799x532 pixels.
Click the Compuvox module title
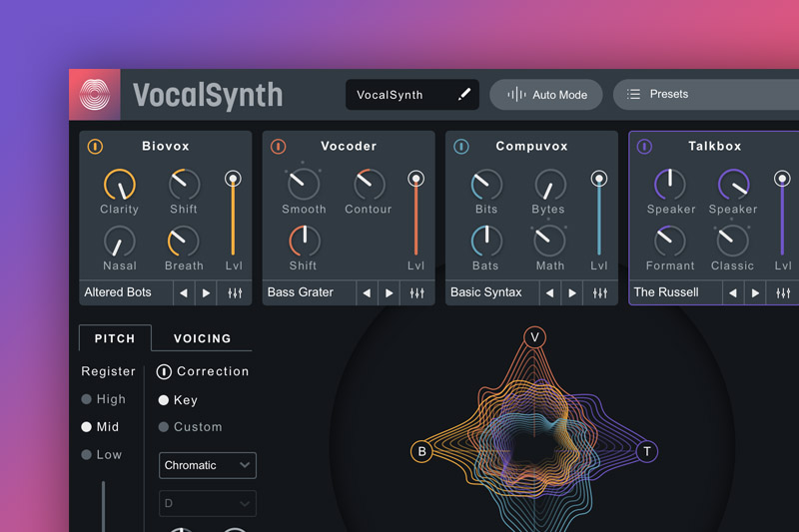click(x=531, y=146)
